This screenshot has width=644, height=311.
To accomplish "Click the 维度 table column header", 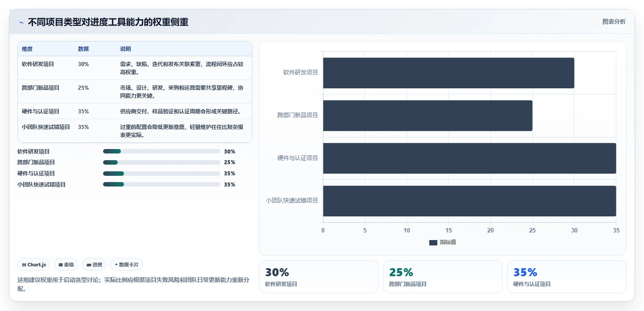I will tap(27, 49).
